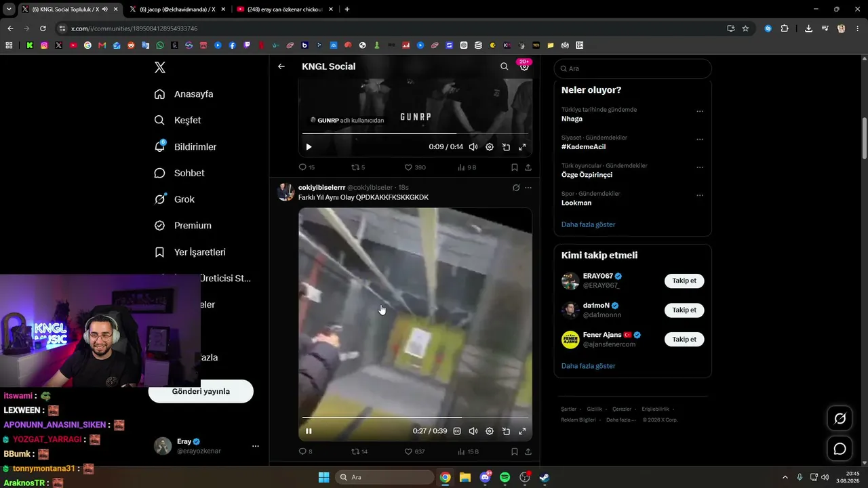This screenshot has width=868, height=488.
Task: Open the floating chat button
Action: [840, 449]
